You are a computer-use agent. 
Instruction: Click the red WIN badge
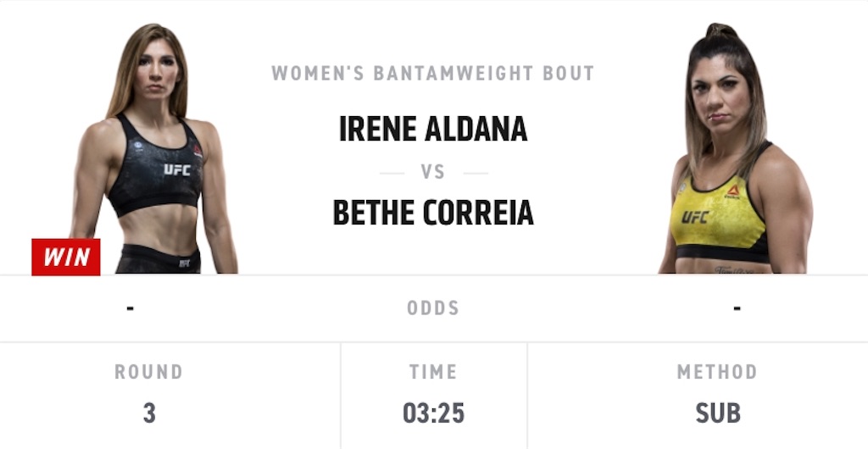[x=66, y=257]
